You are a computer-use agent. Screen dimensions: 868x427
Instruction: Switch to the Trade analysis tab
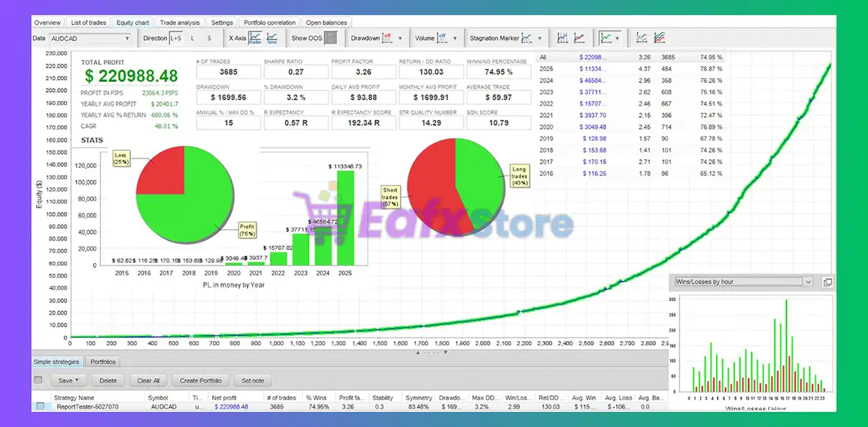pos(179,22)
